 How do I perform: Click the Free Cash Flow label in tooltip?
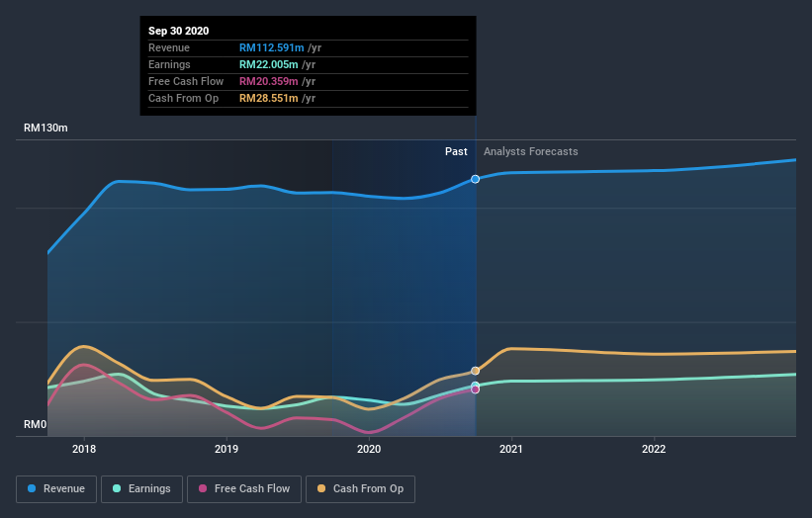(186, 82)
